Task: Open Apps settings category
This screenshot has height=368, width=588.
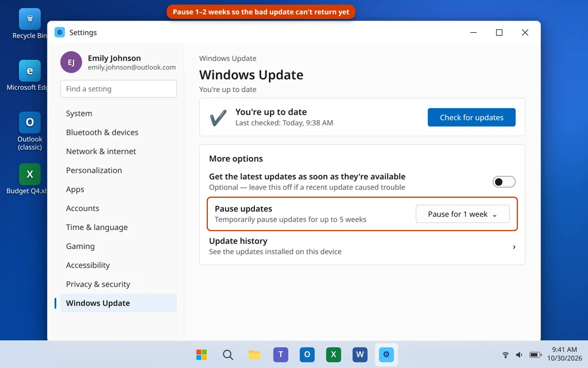Action: coord(118,189)
